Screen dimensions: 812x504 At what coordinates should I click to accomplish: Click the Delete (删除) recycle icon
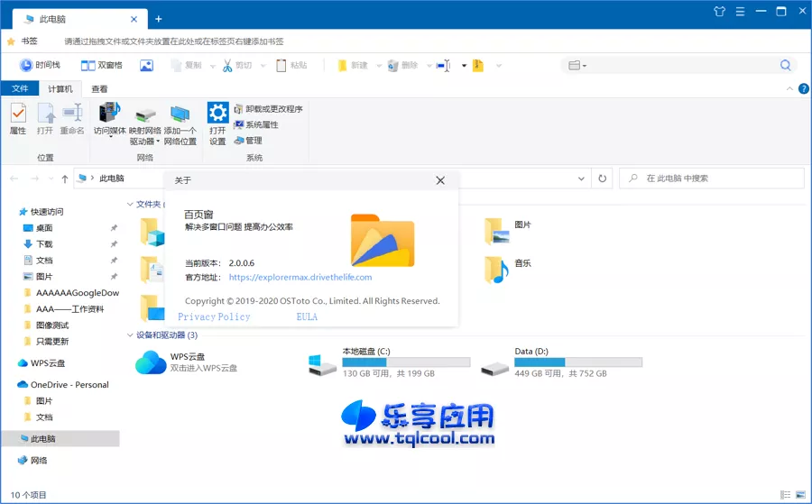coord(393,65)
